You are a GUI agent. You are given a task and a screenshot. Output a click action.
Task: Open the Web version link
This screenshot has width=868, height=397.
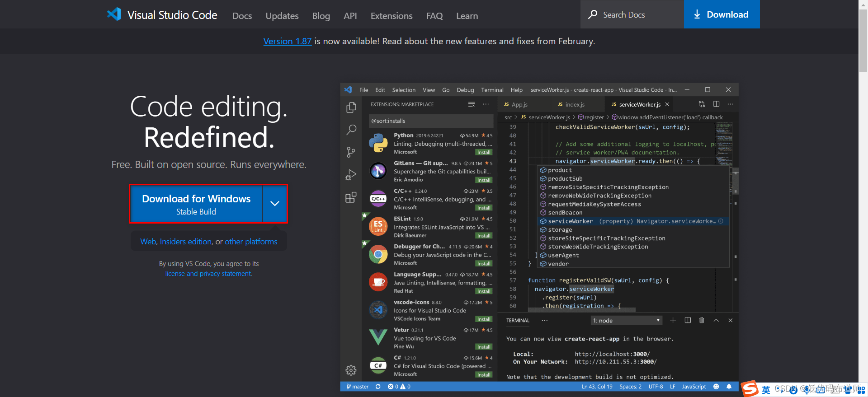pos(148,242)
